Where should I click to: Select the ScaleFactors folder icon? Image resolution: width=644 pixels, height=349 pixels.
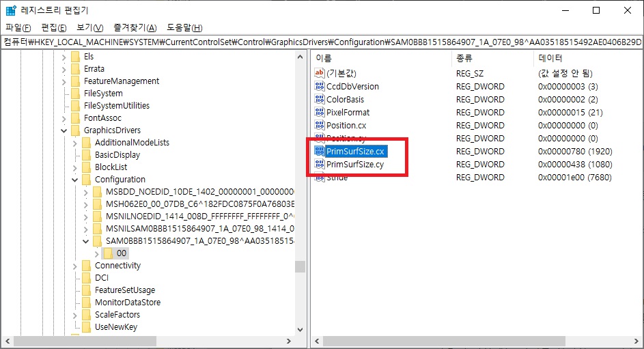point(86,315)
